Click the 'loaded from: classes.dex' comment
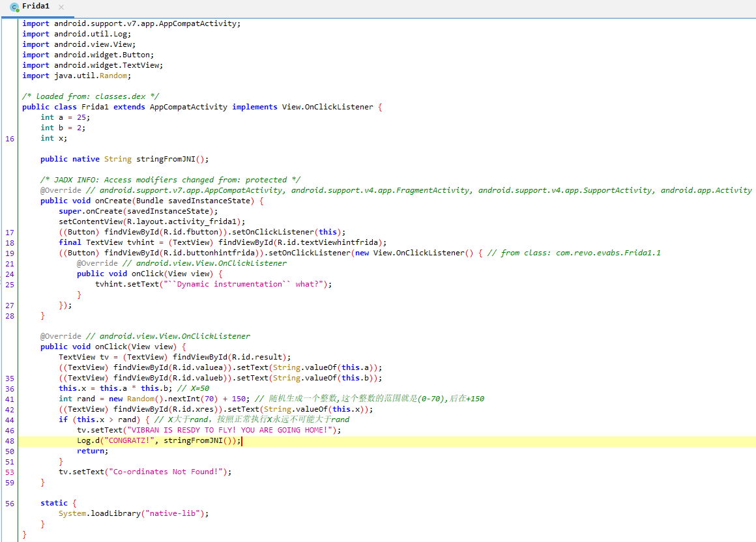 click(x=90, y=96)
